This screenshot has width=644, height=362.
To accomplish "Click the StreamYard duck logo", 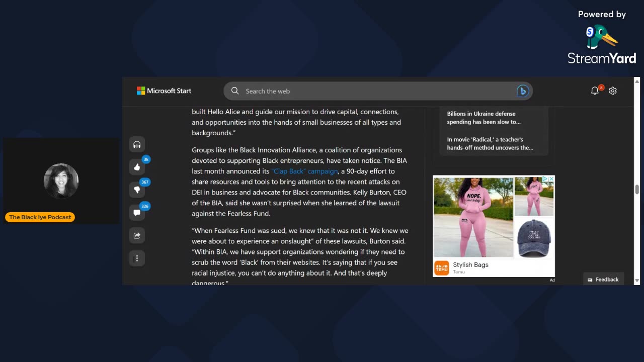I will pos(601,37).
